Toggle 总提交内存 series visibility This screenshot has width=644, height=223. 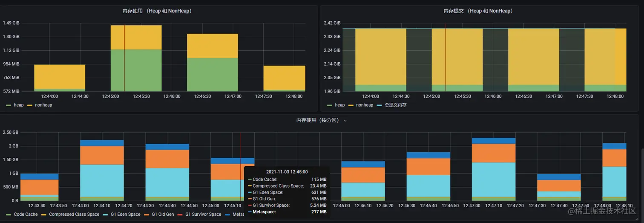[395, 105]
